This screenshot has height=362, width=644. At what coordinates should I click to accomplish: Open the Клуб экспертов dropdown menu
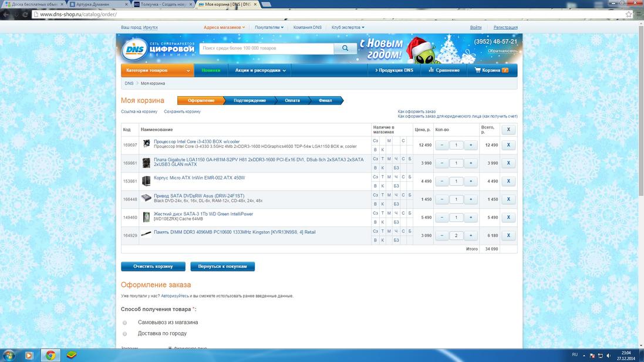coord(348,28)
